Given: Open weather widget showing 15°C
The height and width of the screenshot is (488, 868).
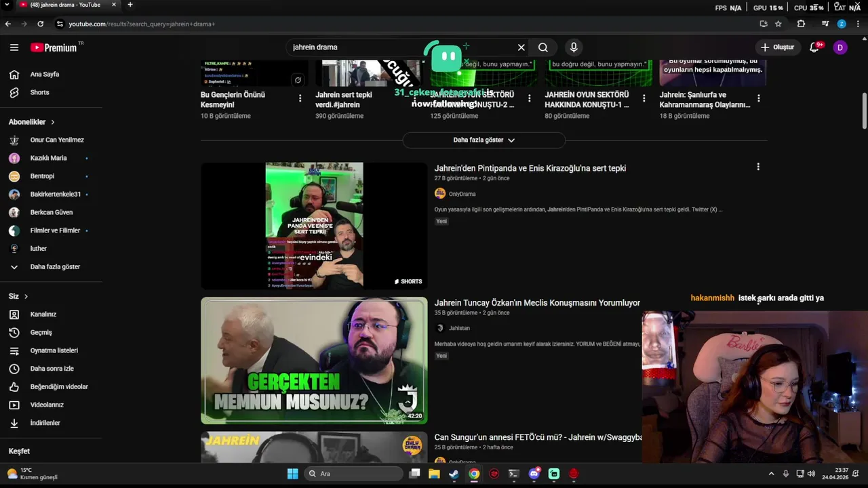Looking at the screenshot, I should tap(33, 474).
